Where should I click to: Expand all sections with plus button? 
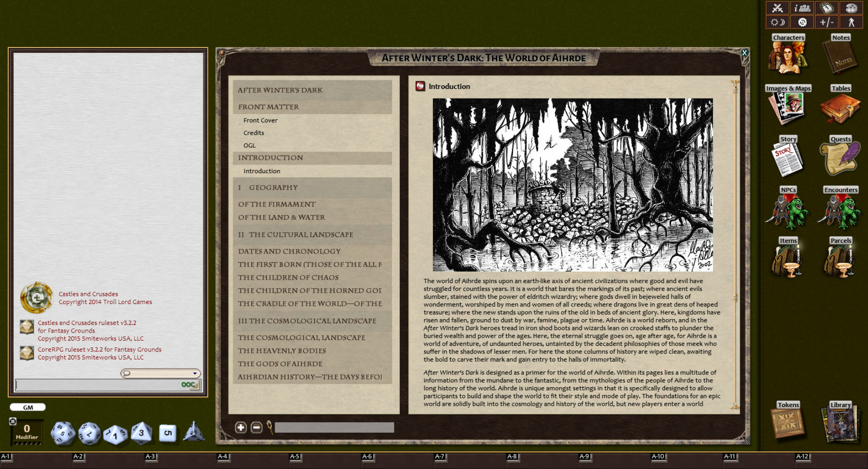point(241,428)
